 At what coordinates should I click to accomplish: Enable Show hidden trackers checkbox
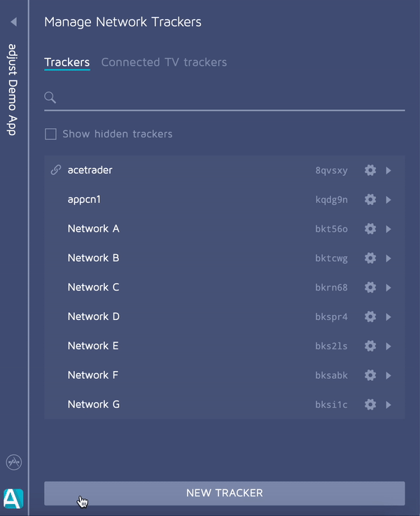pyautogui.click(x=50, y=134)
